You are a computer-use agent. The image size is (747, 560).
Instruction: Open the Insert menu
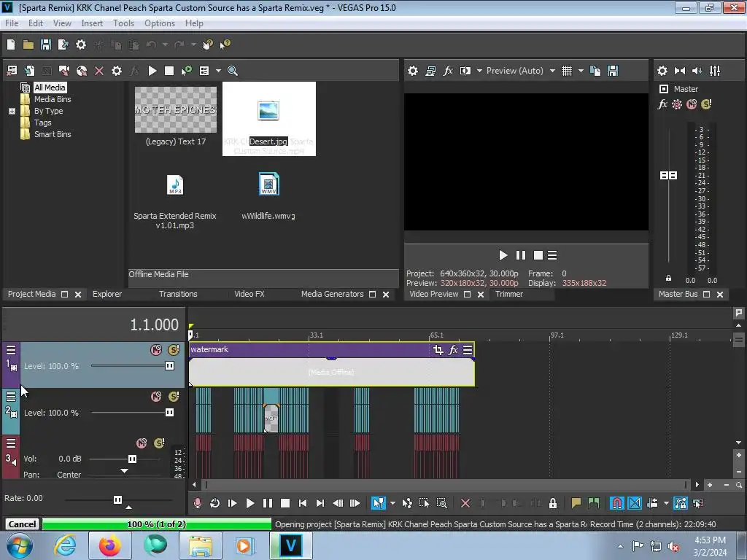[92, 23]
